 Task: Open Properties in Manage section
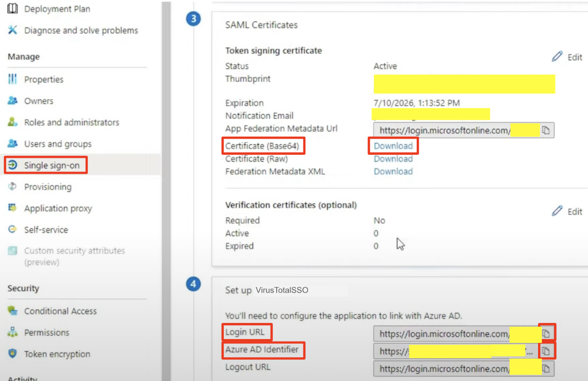(x=44, y=80)
